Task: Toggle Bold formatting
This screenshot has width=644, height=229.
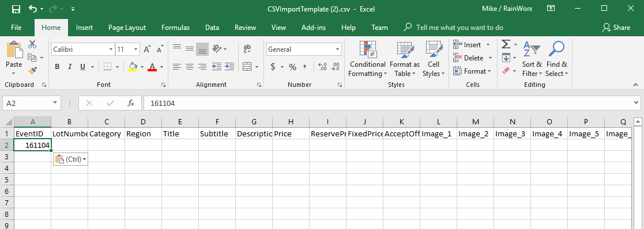Action: coord(57,67)
